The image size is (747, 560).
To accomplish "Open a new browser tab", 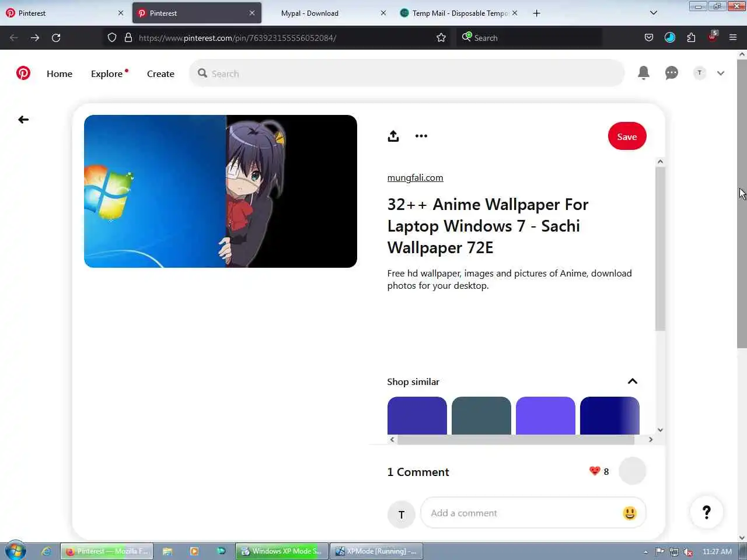I will pyautogui.click(x=536, y=13).
